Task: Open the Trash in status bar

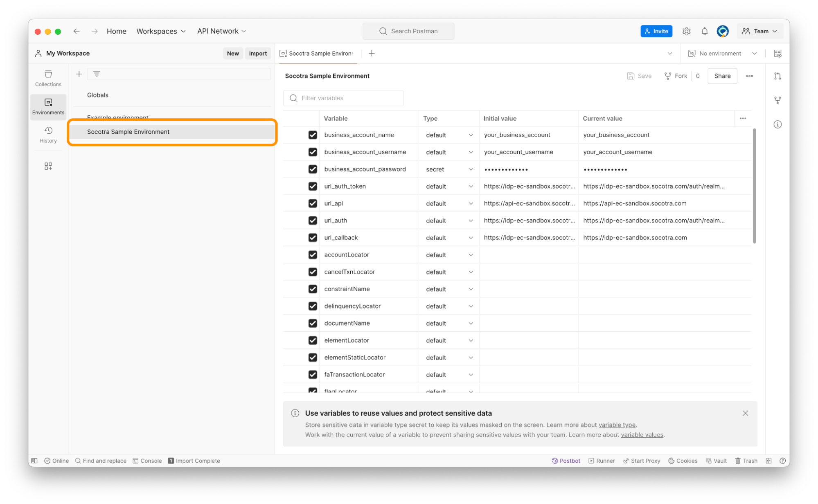Action: (746, 461)
